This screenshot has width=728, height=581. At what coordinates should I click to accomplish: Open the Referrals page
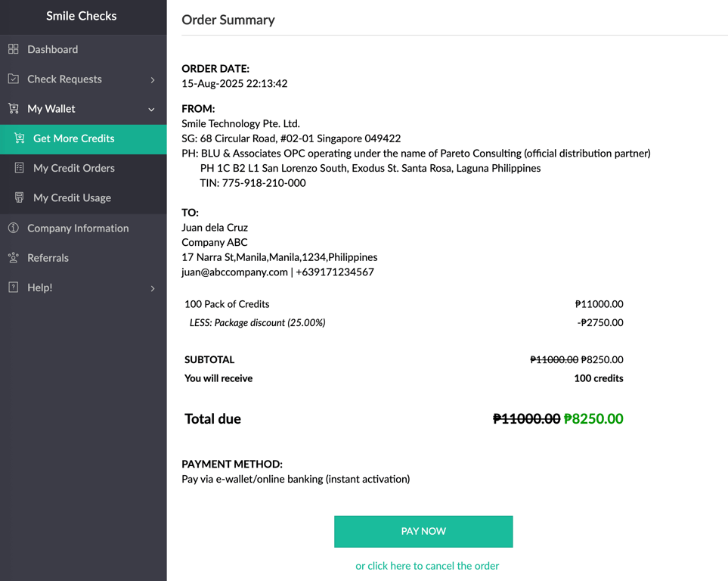point(48,258)
